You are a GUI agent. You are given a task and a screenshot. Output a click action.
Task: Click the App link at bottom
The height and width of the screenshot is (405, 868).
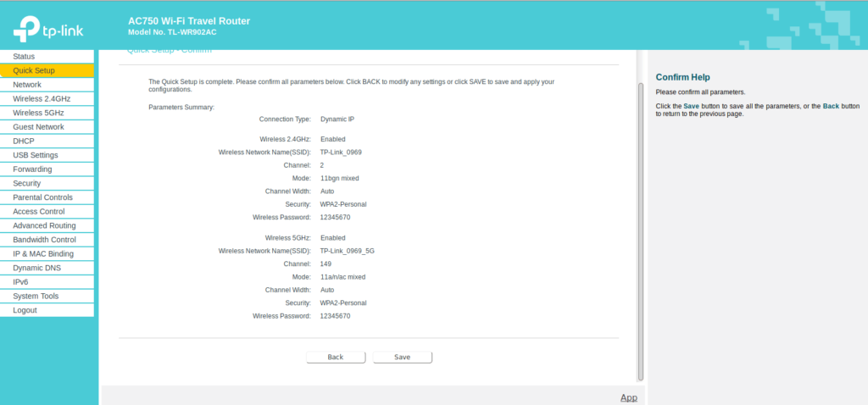[628, 397]
